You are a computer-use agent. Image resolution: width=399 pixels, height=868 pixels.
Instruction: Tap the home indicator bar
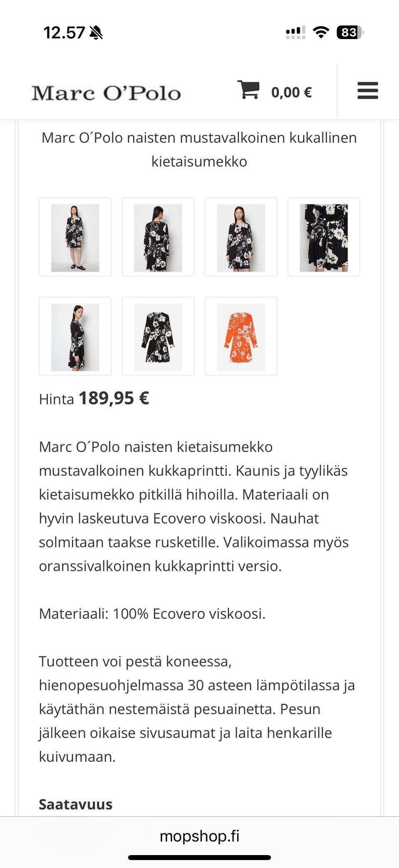tap(199, 858)
